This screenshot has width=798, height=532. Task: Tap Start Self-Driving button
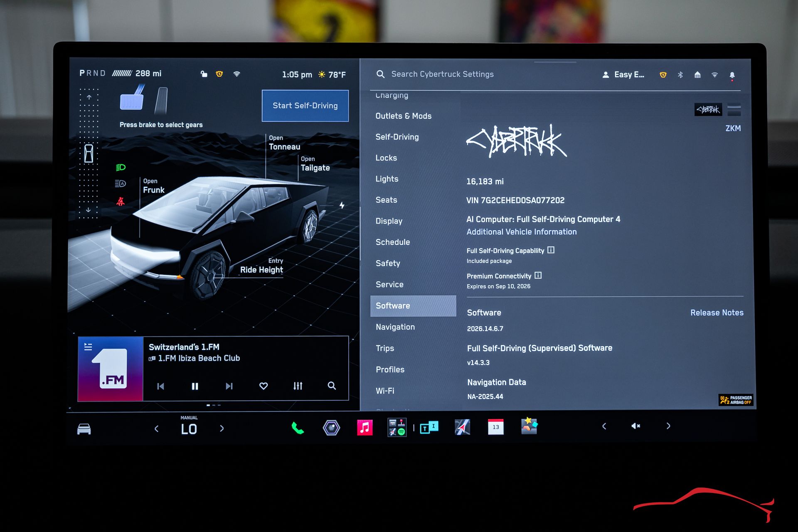tap(305, 106)
